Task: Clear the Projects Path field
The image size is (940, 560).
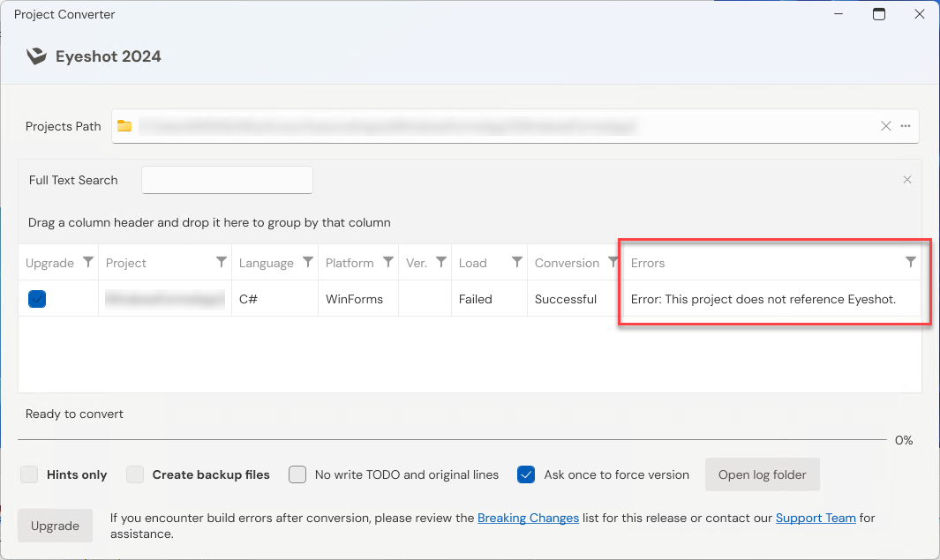Action: [886, 126]
